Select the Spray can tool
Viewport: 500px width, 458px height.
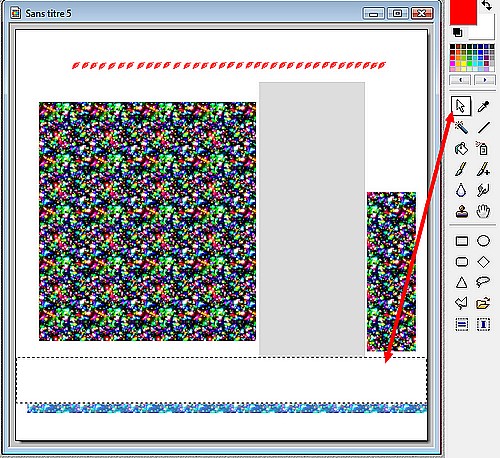[483, 148]
